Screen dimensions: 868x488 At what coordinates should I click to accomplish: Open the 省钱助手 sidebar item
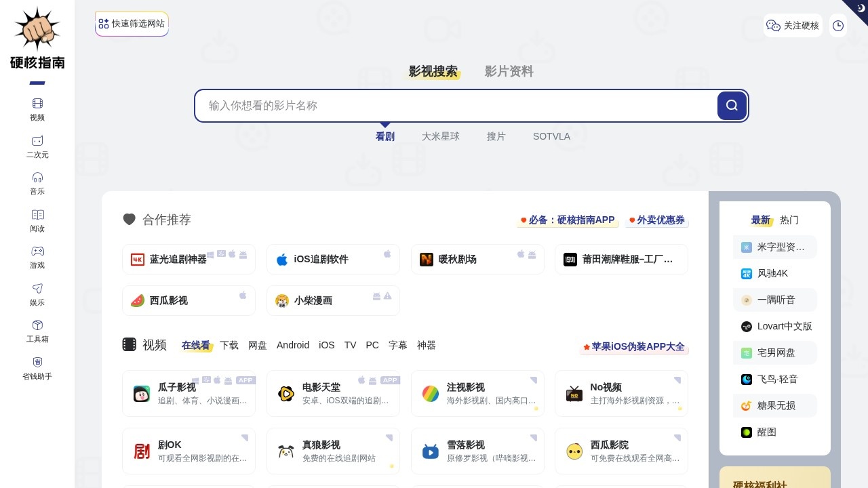click(37, 369)
